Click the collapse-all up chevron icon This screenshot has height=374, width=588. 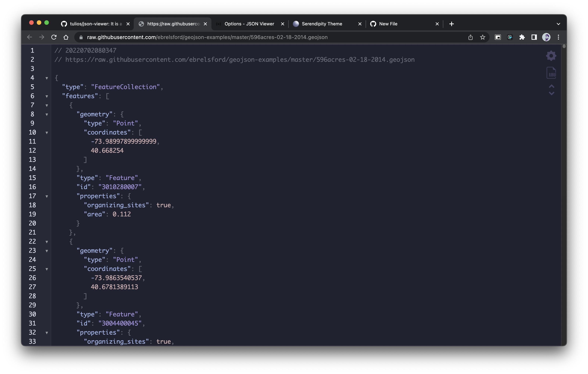[551, 86]
